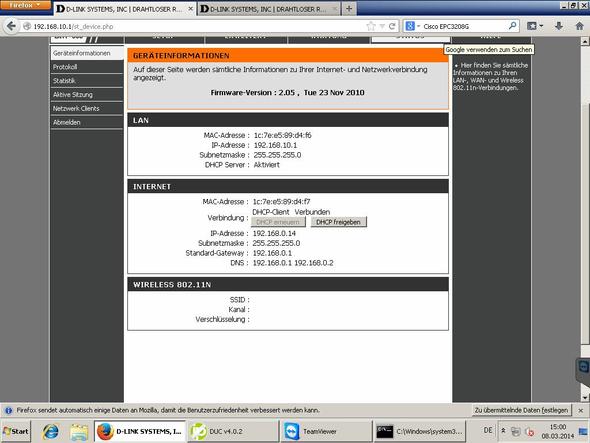This screenshot has height=443, width=590.
Task: Click the info icon in notification bar
Action: [x=8, y=410]
